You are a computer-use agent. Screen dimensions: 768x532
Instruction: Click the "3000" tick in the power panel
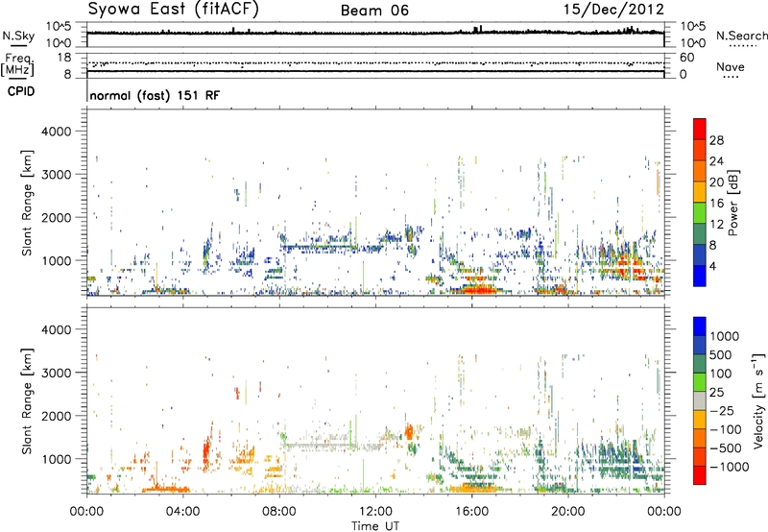pyautogui.click(x=56, y=175)
